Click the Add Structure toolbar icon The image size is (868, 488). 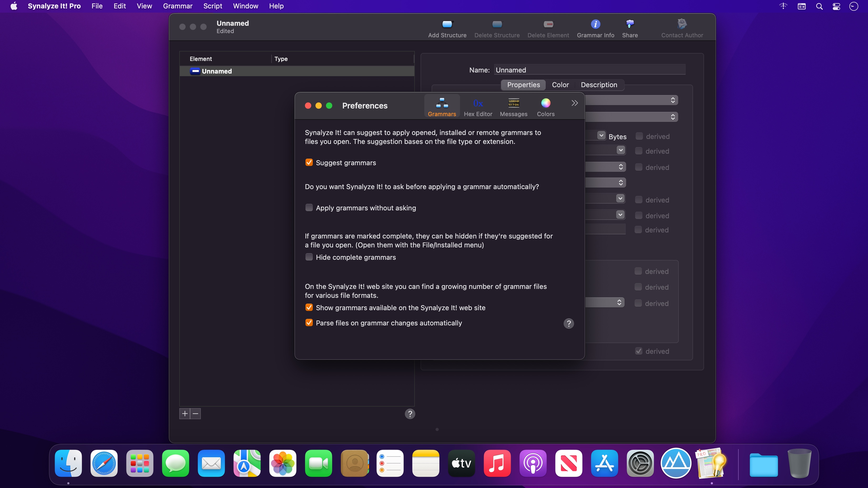pos(447,24)
